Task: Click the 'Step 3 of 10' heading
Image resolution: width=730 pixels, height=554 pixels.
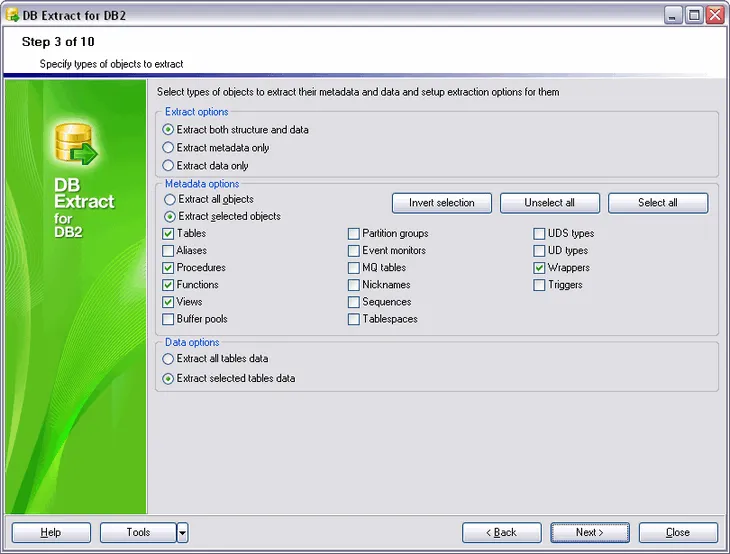Action: [58, 42]
